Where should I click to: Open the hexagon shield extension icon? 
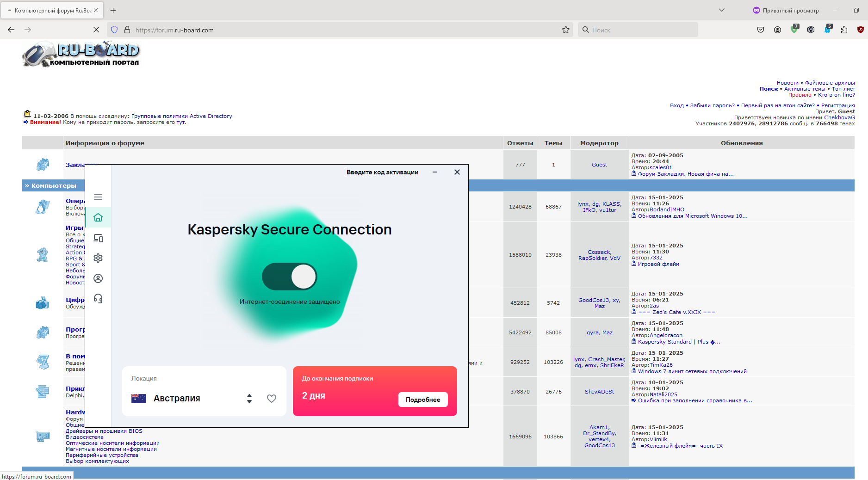coord(811,30)
